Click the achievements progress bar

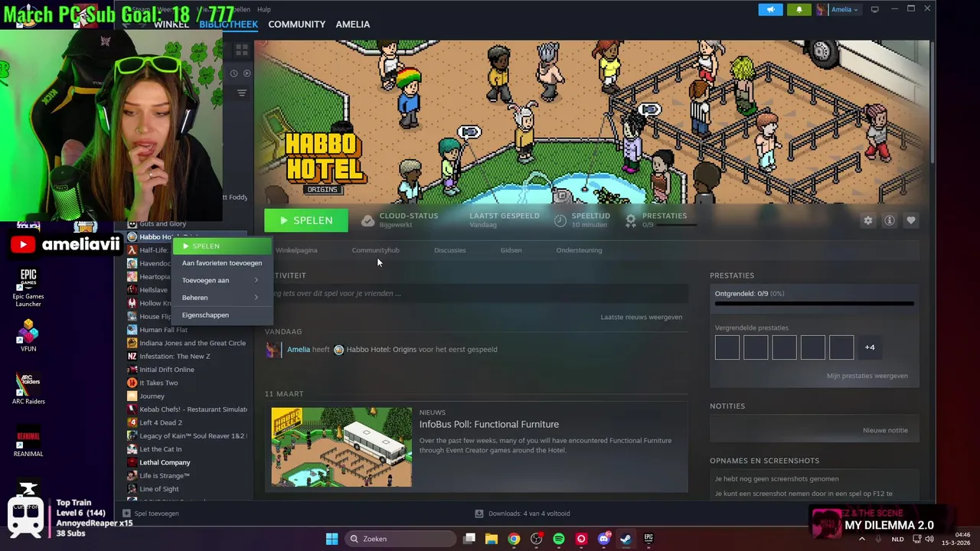814,304
